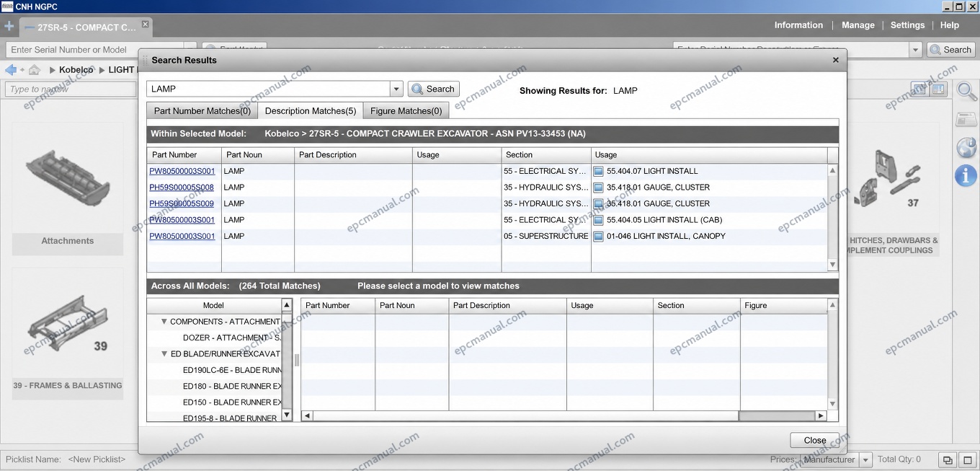The height and width of the screenshot is (471, 980).
Task: Sort by Part Noun column in top table
Action: pos(258,154)
